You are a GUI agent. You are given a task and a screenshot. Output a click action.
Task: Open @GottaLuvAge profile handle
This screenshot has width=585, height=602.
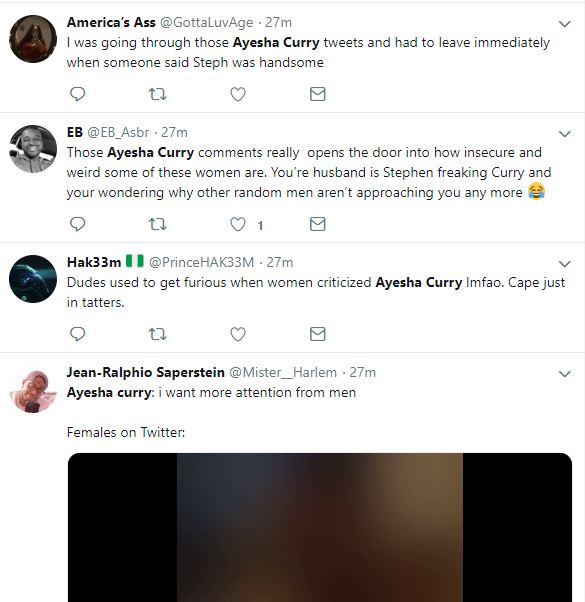pyautogui.click(x=207, y=23)
